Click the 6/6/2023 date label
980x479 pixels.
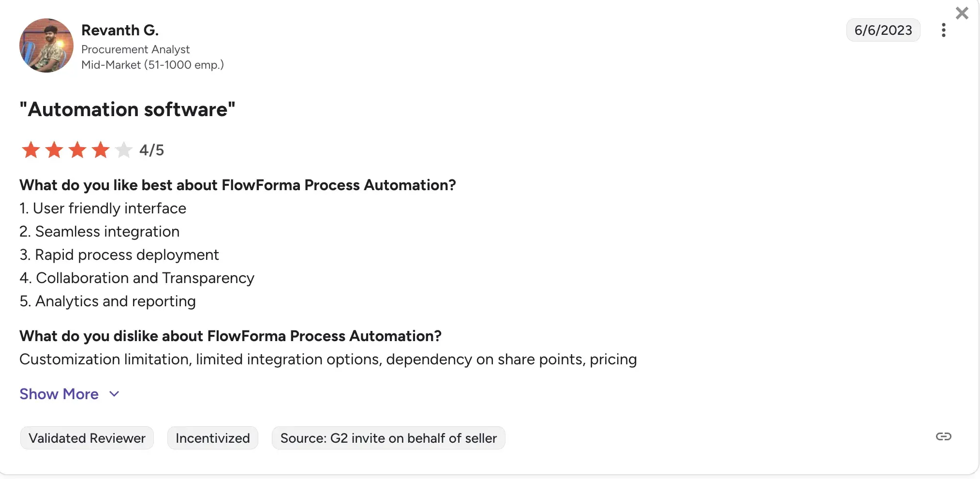[883, 30]
